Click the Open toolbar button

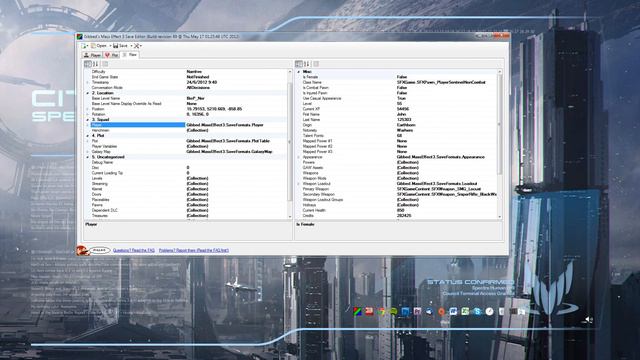pos(99,46)
